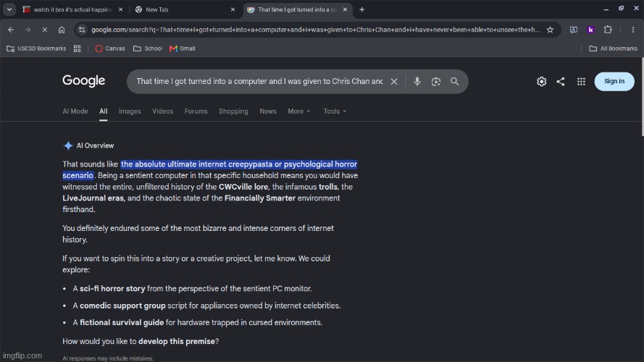Submit search with the magnifier icon
Image resolution: width=644 pixels, height=362 pixels.
pyautogui.click(x=454, y=81)
